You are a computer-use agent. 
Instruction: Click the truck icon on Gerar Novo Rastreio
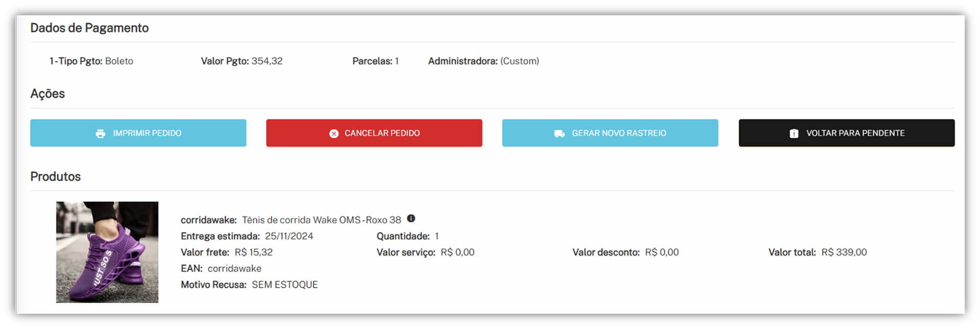[559, 134]
